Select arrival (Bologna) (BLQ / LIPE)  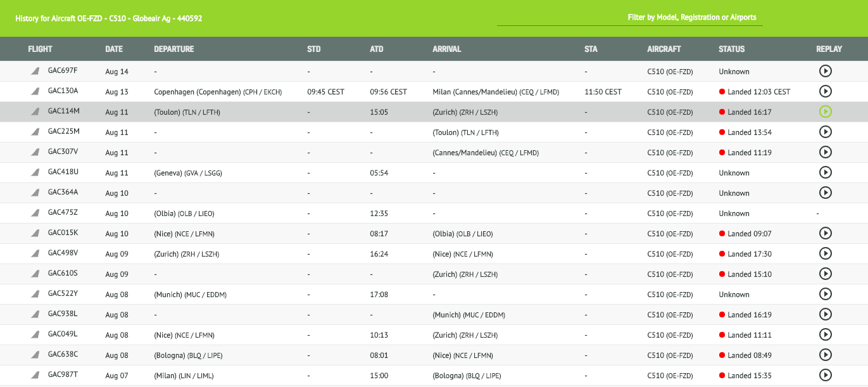coord(467,376)
